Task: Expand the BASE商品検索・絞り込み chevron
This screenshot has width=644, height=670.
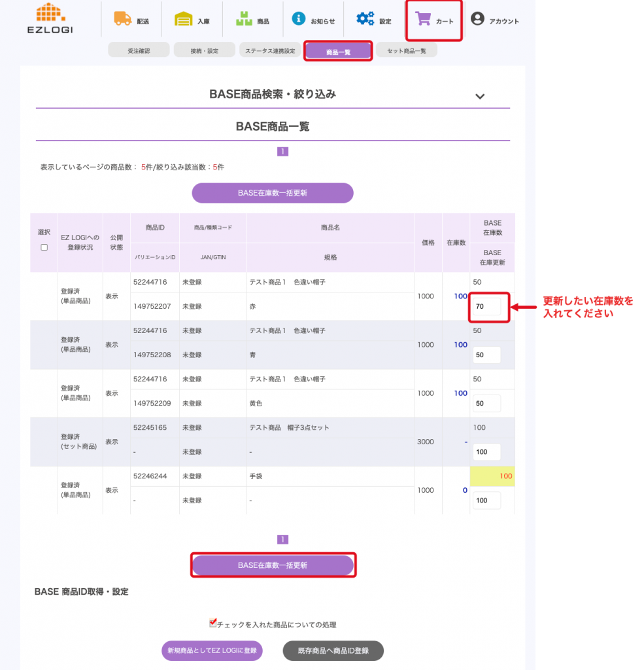Action: (480, 96)
